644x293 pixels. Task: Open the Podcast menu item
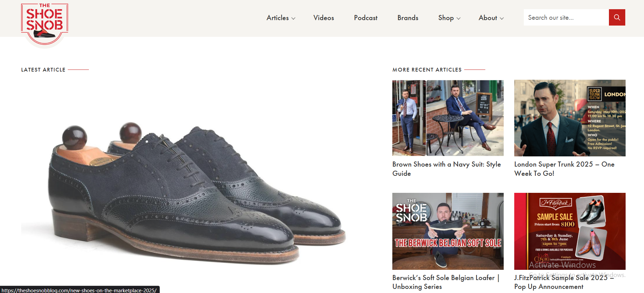pyautogui.click(x=365, y=18)
